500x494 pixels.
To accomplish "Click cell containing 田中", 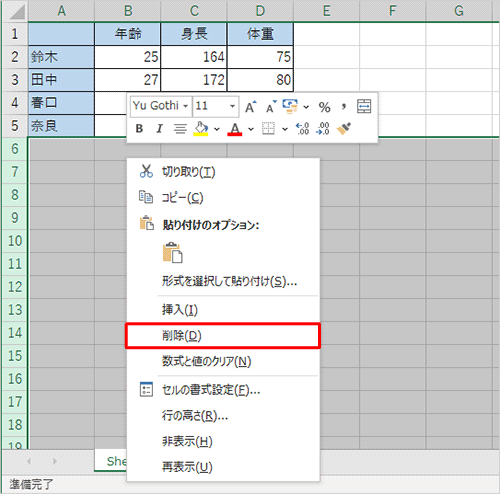I will pyautogui.click(x=61, y=80).
